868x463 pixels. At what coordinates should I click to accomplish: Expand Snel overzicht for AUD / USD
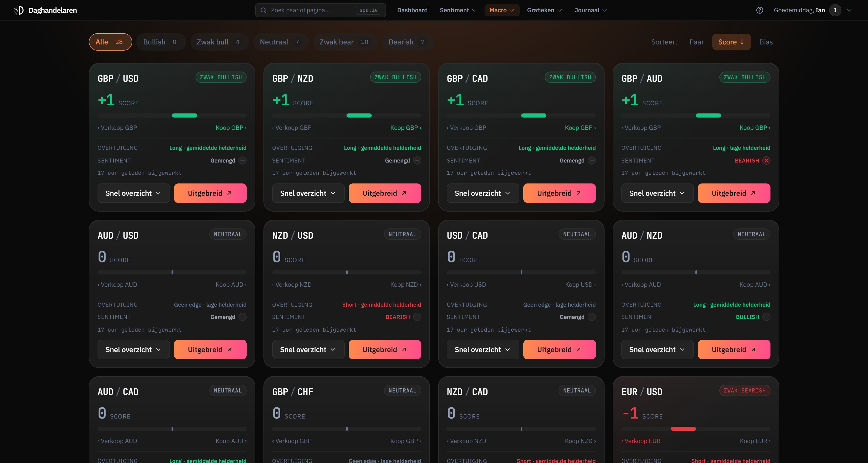(x=134, y=350)
